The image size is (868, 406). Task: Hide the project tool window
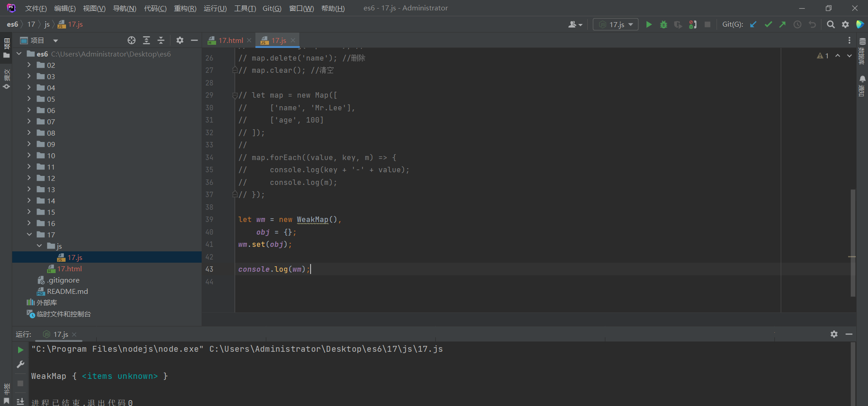click(x=194, y=40)
